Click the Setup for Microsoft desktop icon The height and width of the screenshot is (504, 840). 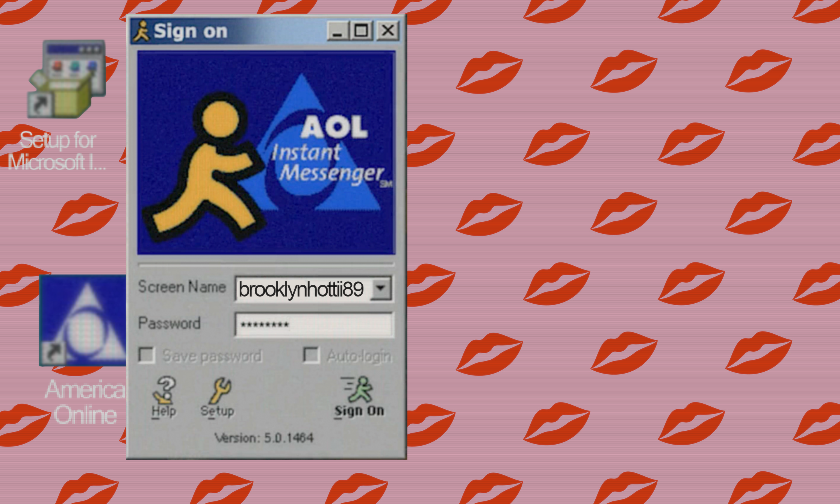coord(67,79)
